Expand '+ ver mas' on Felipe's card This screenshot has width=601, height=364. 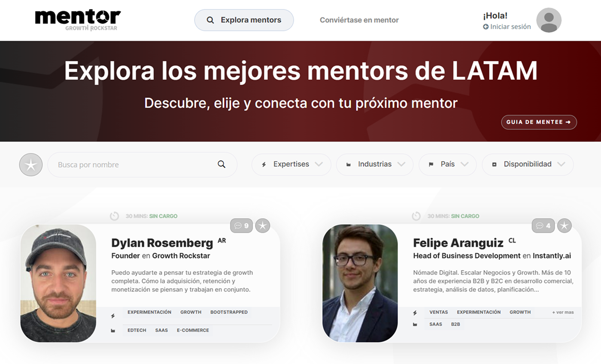point(563,312)
